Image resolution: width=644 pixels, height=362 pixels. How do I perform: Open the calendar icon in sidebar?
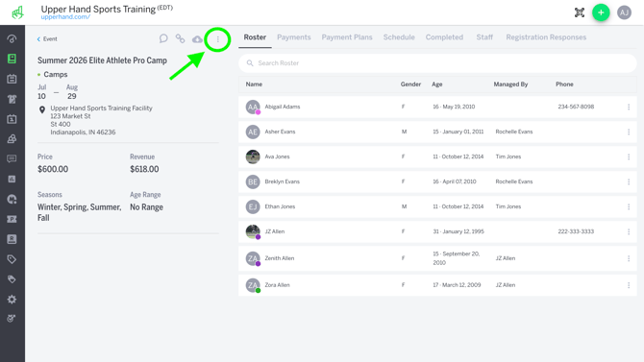tap(12, 79)
